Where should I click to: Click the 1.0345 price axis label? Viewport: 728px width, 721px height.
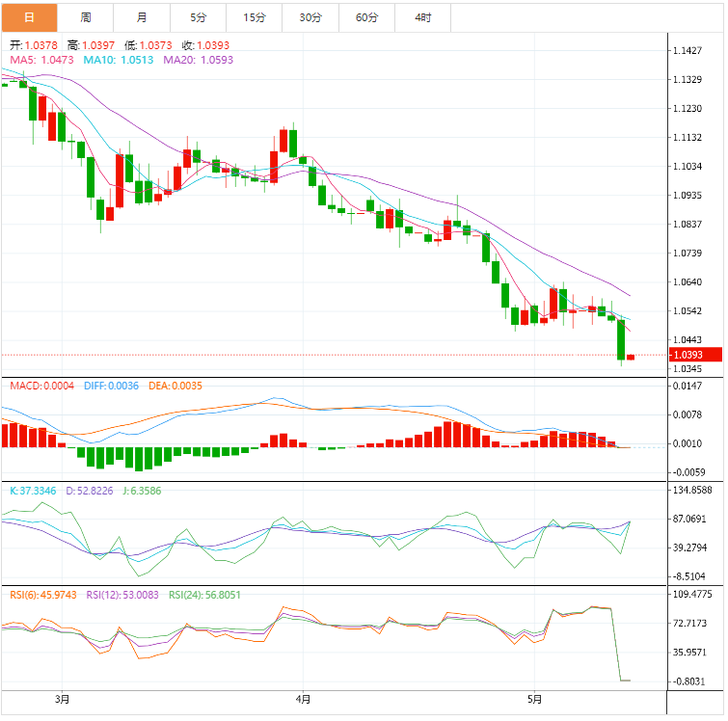[688, 368]
